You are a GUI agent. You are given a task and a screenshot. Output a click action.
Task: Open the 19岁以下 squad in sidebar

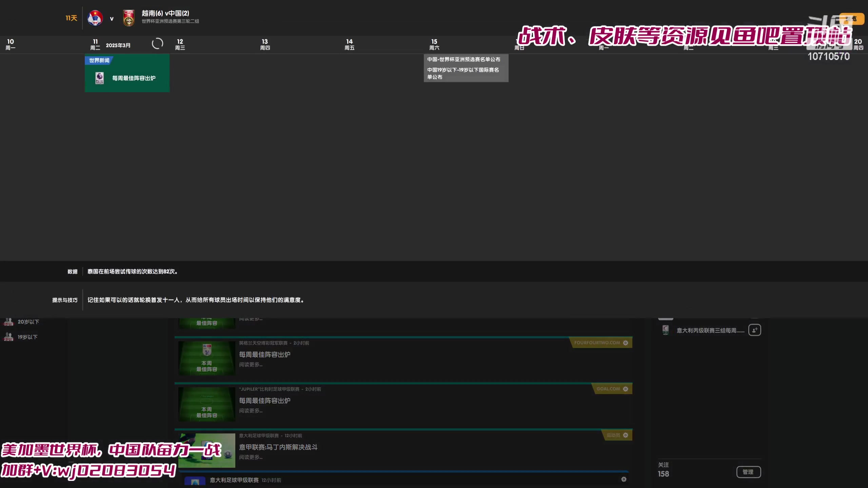pyautogui.click(x=27, y=337)
